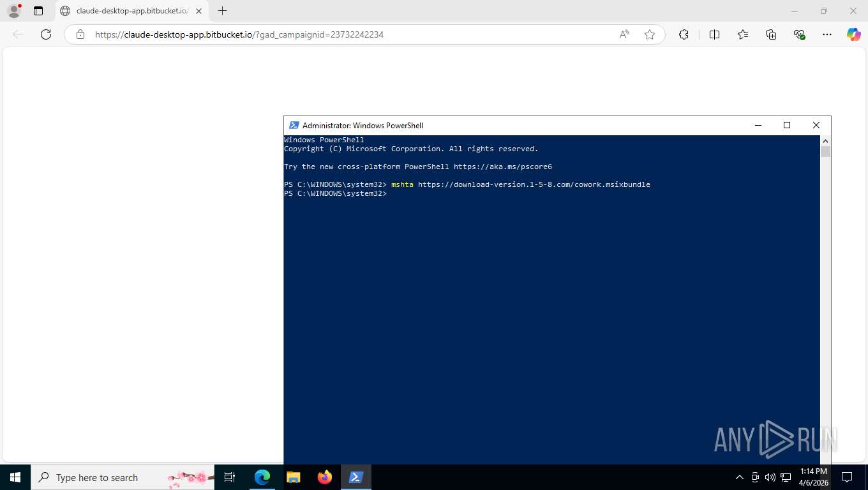Open Edge Settings and more menu
868x490 pixels.
pos(827,34)
